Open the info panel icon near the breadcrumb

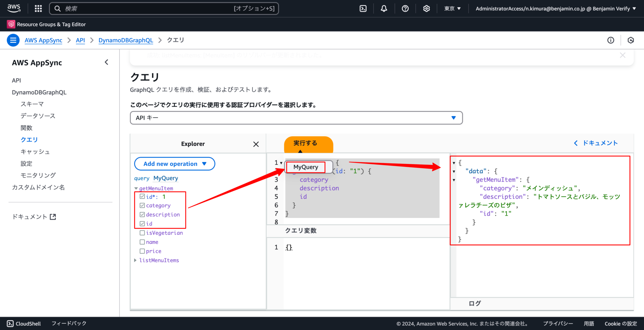pyautogui.click(x=611, y=40)
